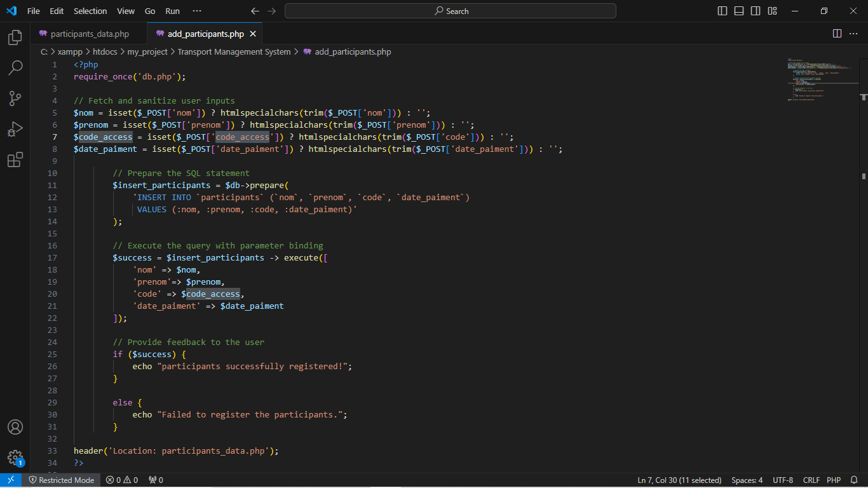Open errors and warnings problems indicator
This screenshot has width=868, height=488.
point(122,480)
